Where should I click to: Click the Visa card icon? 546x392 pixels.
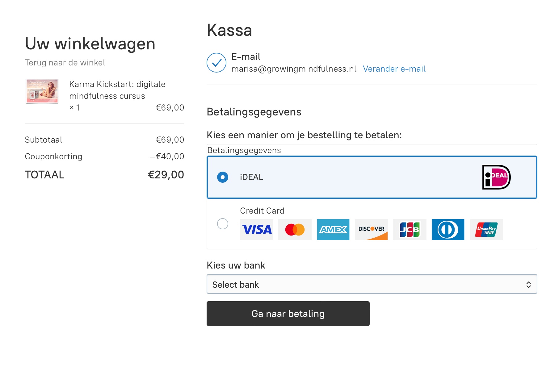click(257, 230)
